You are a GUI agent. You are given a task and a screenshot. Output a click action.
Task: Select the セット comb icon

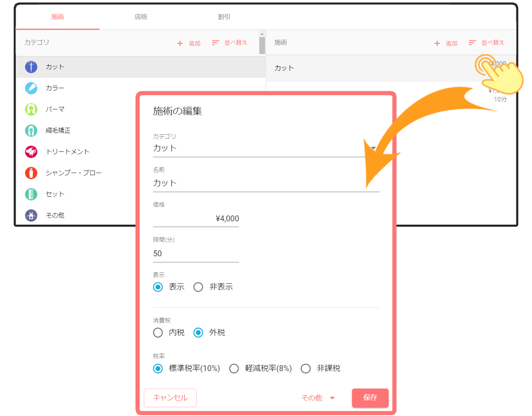coord(31,194)
